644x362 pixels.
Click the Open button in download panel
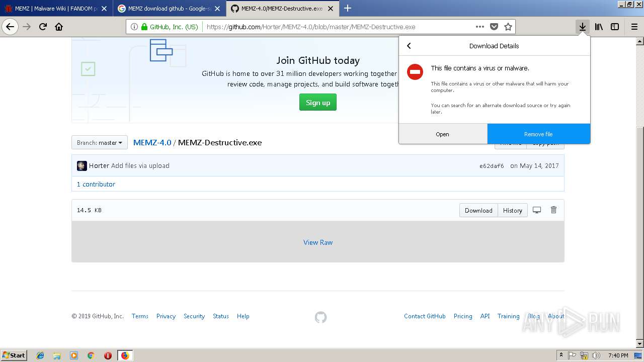(443, 134)
